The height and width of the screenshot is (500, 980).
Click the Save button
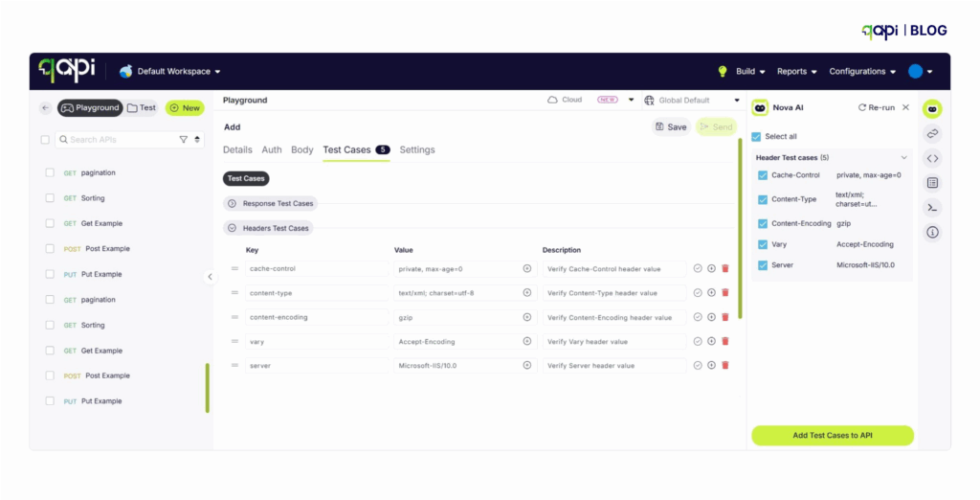[x=671, y=126]
